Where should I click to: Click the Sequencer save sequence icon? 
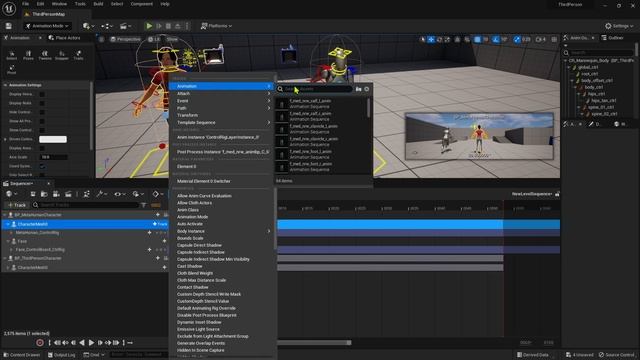coord(33,194)
